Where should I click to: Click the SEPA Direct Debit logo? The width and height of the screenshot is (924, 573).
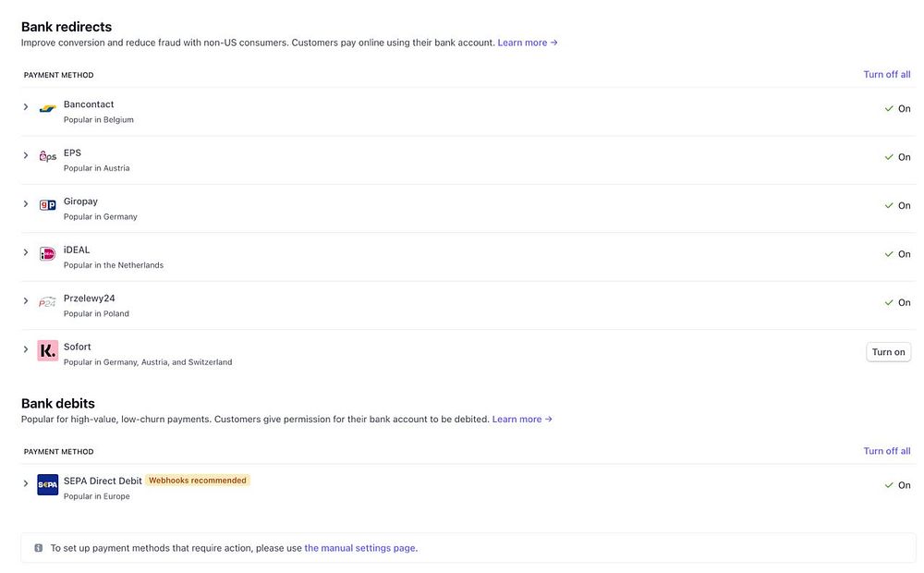(x=48, y=484)
